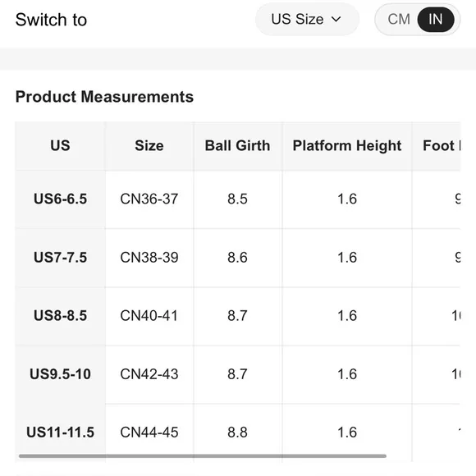Screen dimensions: 476x476
Task: Click the US column header
Action: pos(60,146)
